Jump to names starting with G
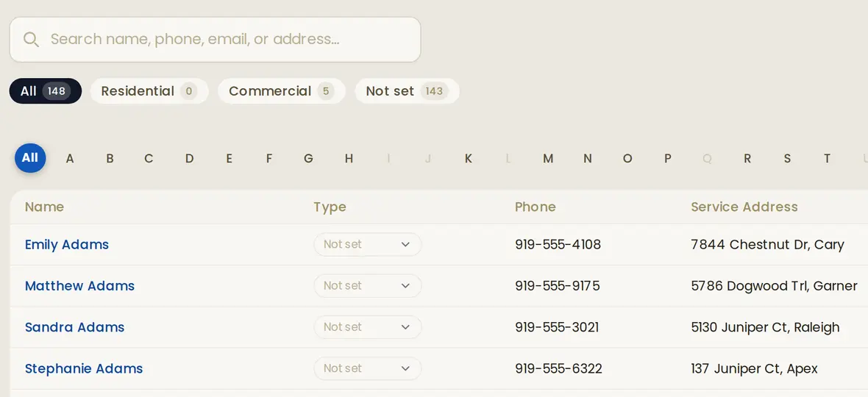This screenshot has width=868, height=397. 308,159
